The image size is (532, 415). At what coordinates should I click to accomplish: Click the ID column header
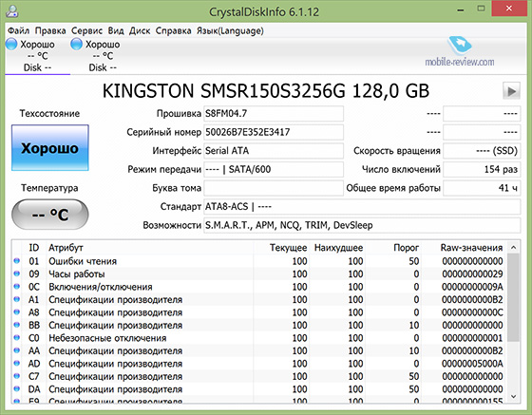[33, 248]
